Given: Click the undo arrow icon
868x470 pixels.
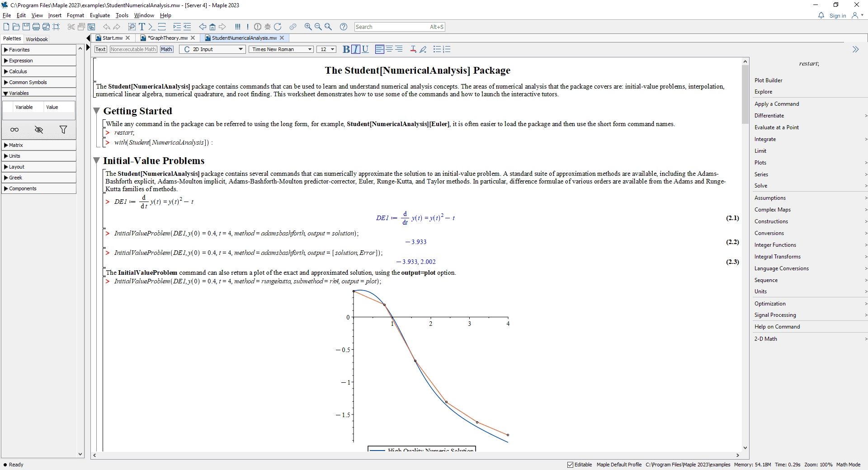Looking at the screenshot, I should pyautogui.click(x=107, y=27).
